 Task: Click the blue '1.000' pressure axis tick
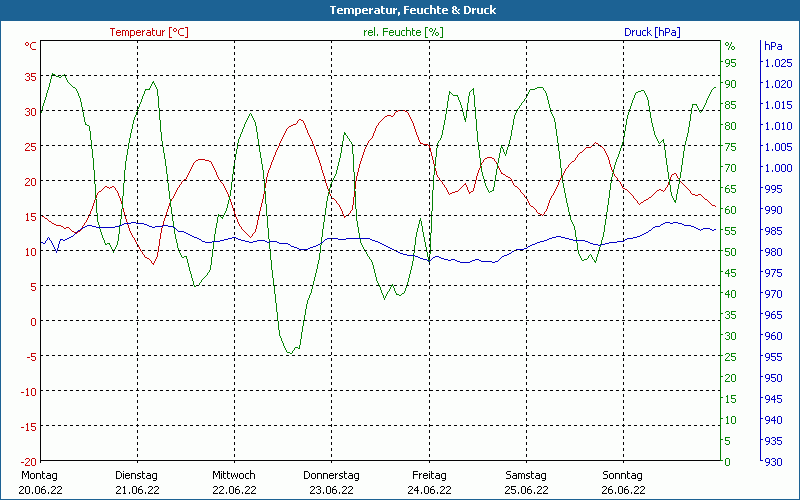[778, 168]
